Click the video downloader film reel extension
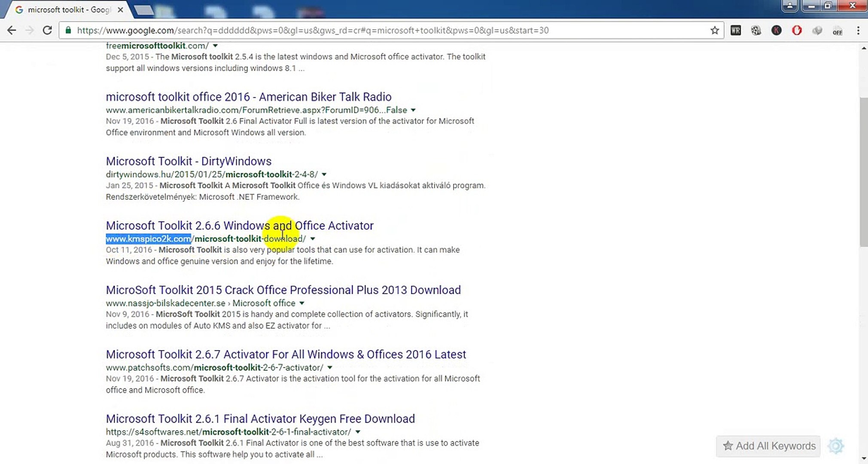This screenshot has height=464, width=868. [x=756, y=31]
